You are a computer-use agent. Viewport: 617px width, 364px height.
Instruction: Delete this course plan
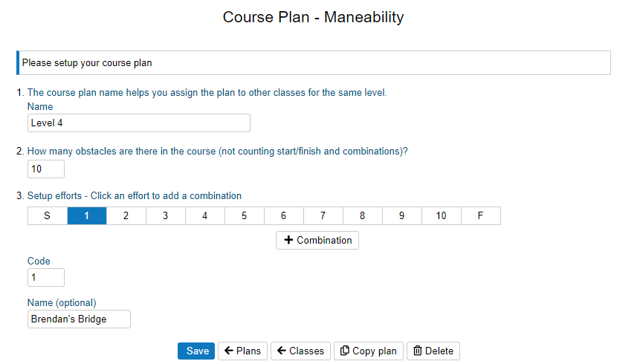pos(433,351)
